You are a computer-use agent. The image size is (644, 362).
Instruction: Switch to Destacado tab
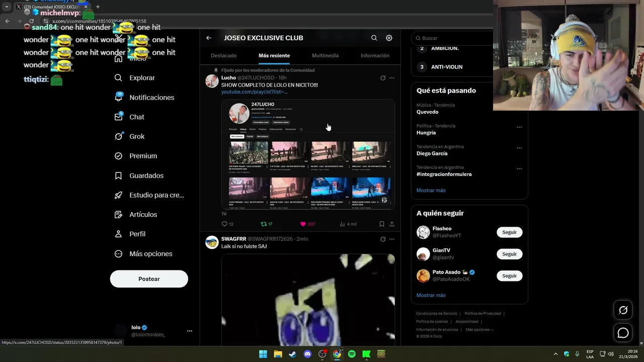tap(224, 55)
